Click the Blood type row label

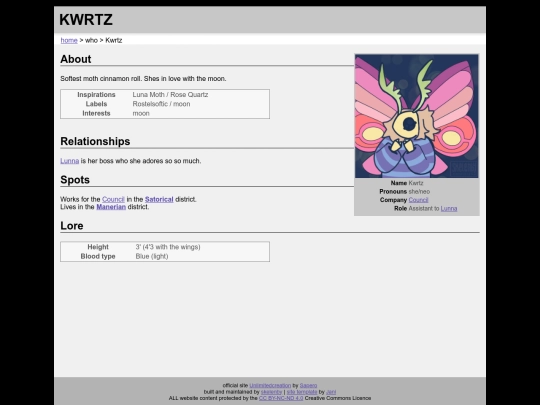point(98,256)
